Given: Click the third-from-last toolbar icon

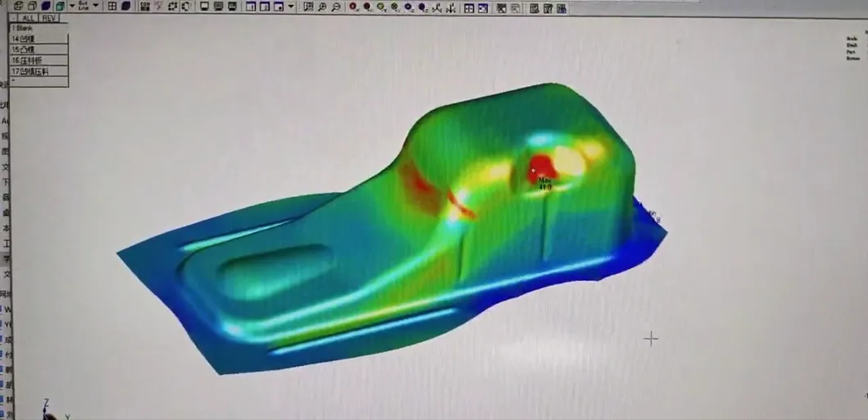Looking at the screenshot, I should pyautogui.click(x=534, y=8).
